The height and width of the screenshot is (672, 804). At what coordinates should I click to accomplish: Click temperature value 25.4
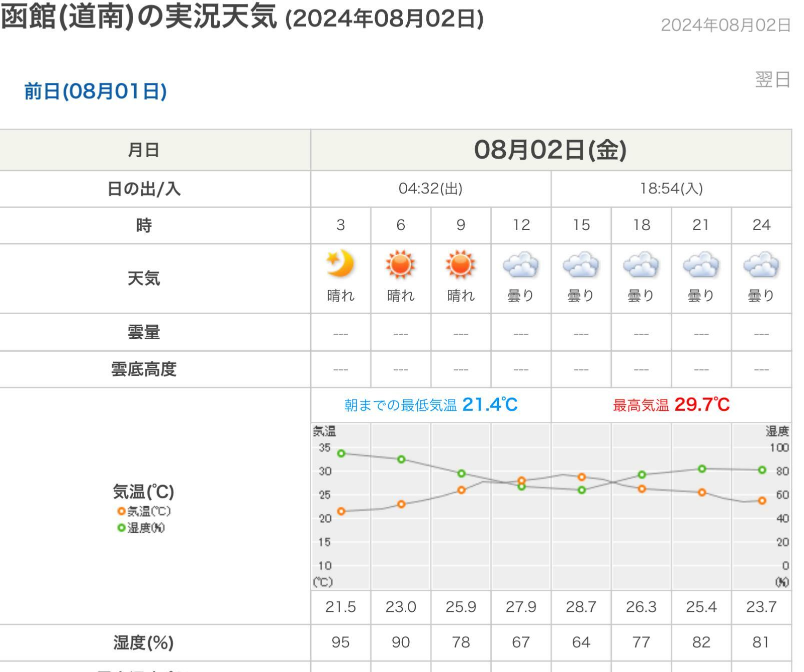[x=701, y=607]
